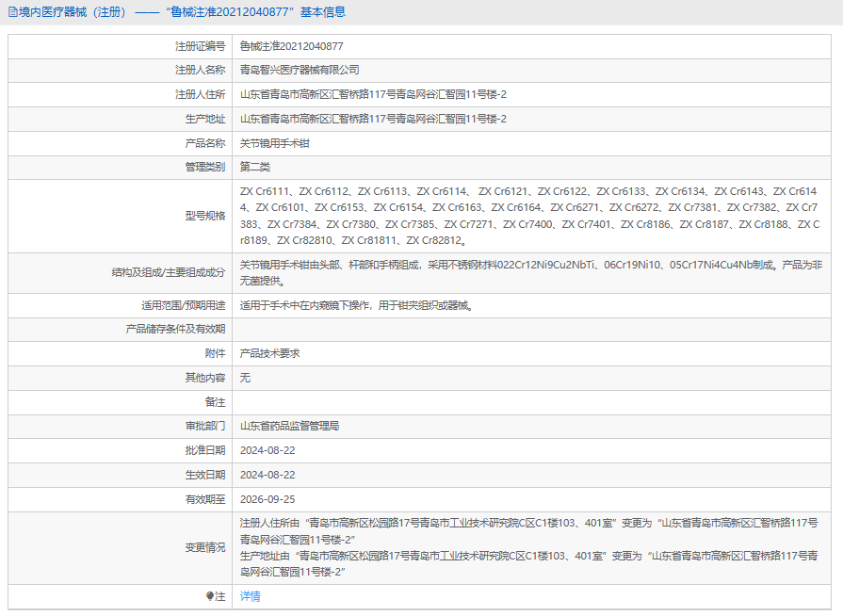Click the 注册人名称 label
Viewport: 843px width, 616px height.
pos(200,70)
